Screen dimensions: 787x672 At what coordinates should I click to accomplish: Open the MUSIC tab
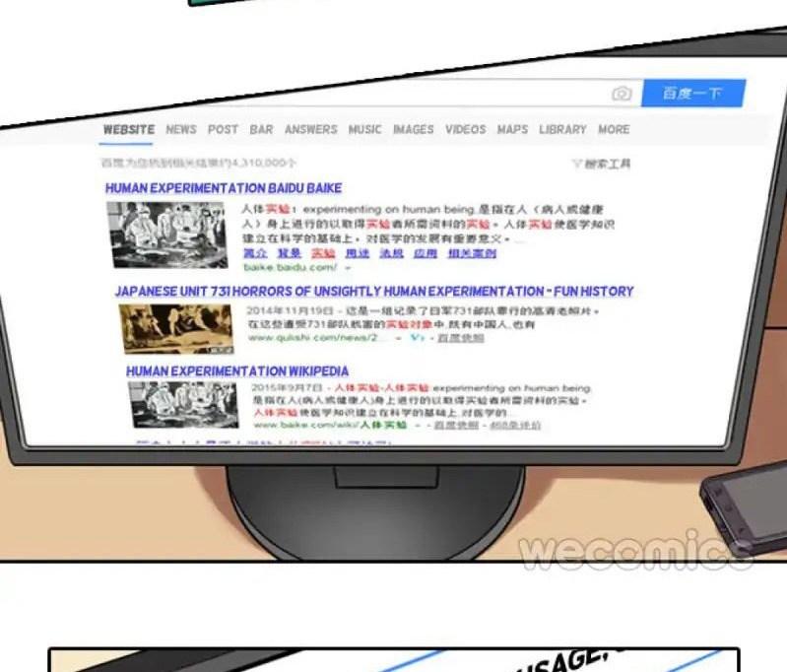[x=364, y=129]
